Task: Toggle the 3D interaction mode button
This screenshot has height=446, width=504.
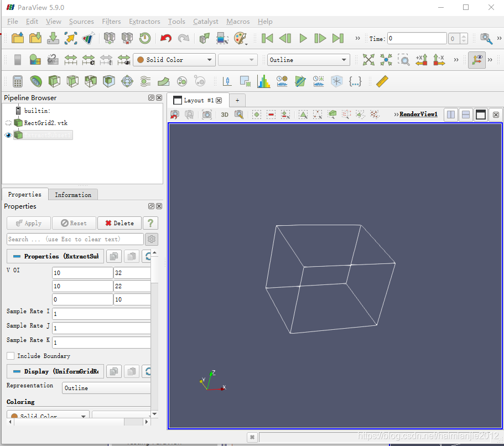Action: pyautogui.click(x=225, y=115)
